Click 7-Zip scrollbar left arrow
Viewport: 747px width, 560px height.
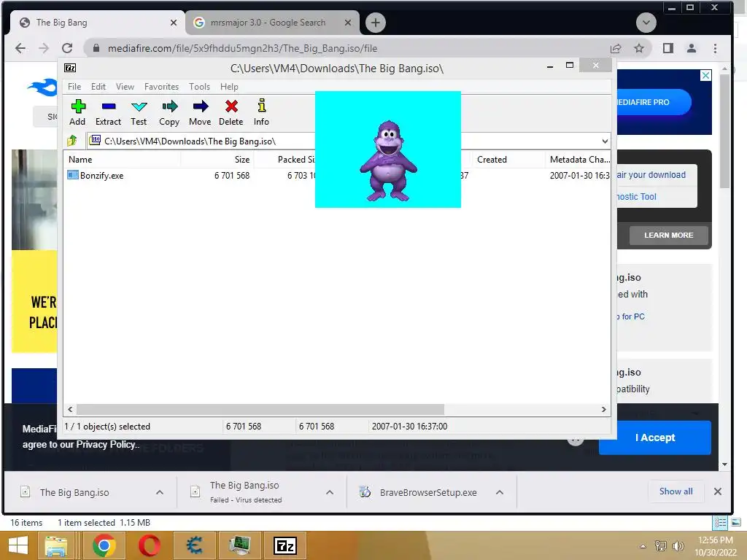tap(71, 410)
